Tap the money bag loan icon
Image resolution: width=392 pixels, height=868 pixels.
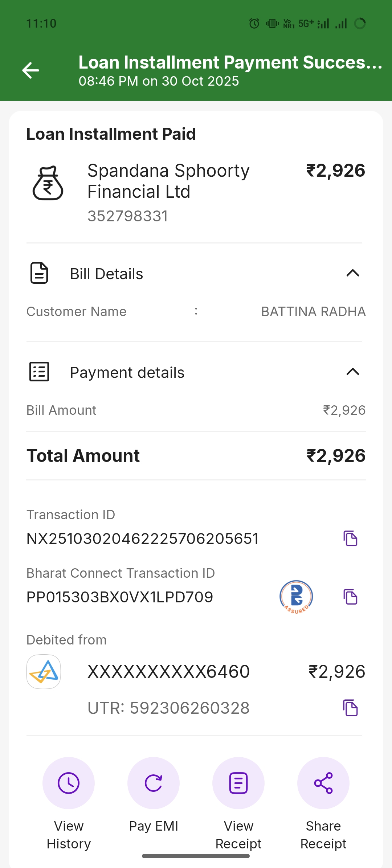(x=48, y=183)
